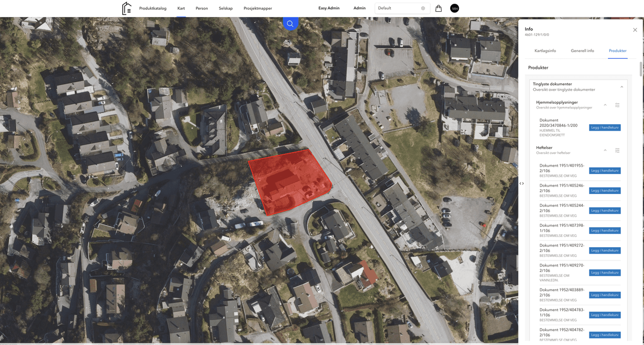Open Produktkatalog in the top navigation
Image resolution: width=644 pixels, height=345 pixels.
tap(153, 8)
